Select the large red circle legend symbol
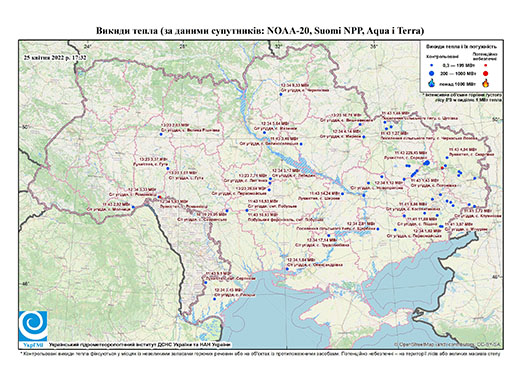Image resolution: width=520 pixels, height=368 pixels. pyautogui.click(x=486, y=73)
